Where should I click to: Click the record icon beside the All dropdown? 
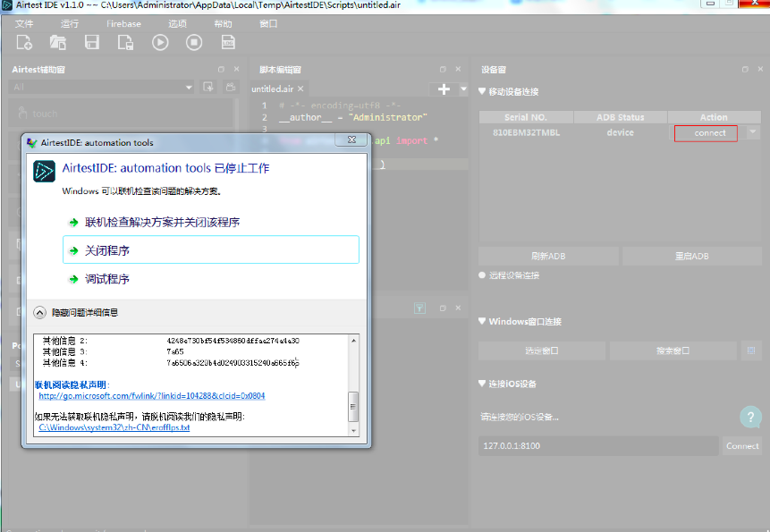pyautogui.click(x=208, y=87)
